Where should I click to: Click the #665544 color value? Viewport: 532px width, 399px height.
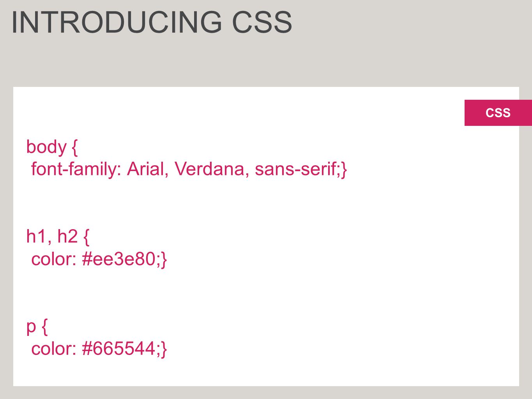point(119,349)
